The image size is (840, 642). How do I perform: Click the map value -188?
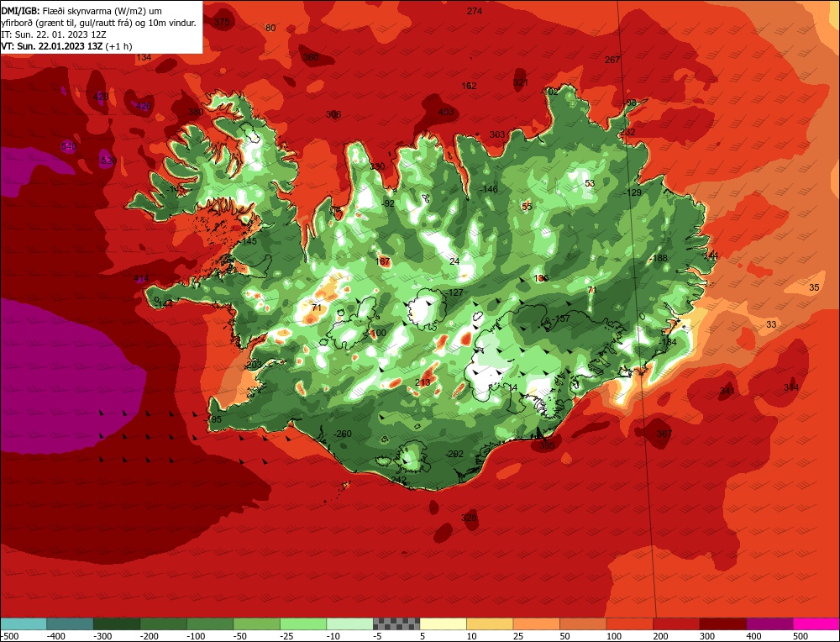659,258
